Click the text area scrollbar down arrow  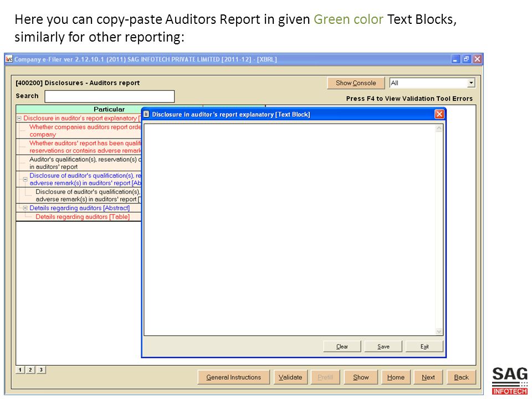(x=439, y=331)
